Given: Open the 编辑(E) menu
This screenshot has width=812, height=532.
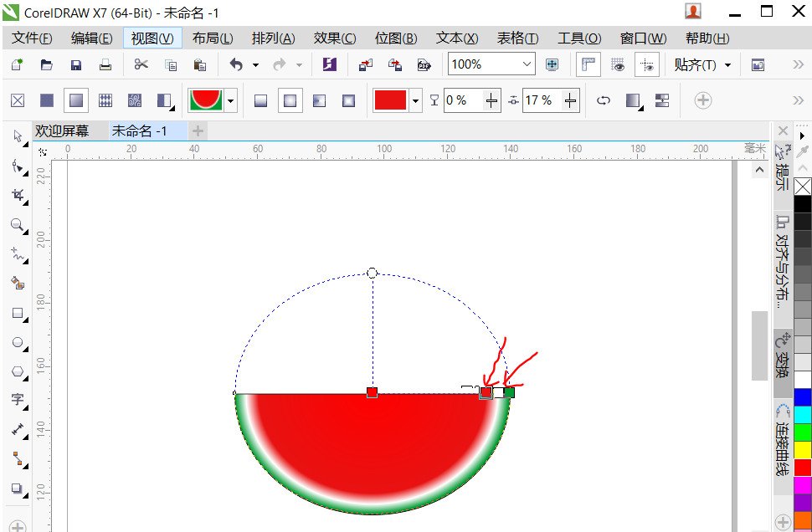Looking at the screenshot, I should [x=91, y=38].
